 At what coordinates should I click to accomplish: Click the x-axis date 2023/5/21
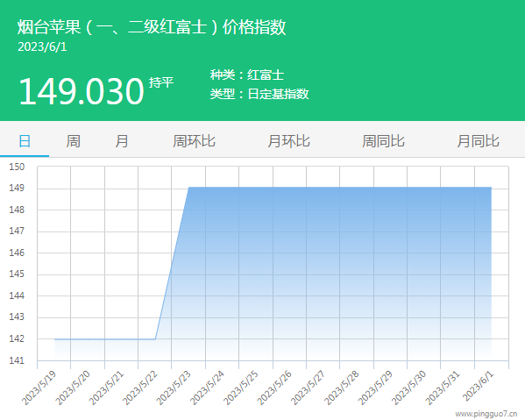pos(106,388)
